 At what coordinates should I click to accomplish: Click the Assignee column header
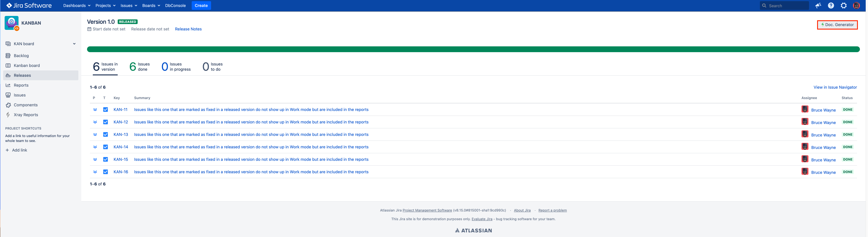[809, 98]
